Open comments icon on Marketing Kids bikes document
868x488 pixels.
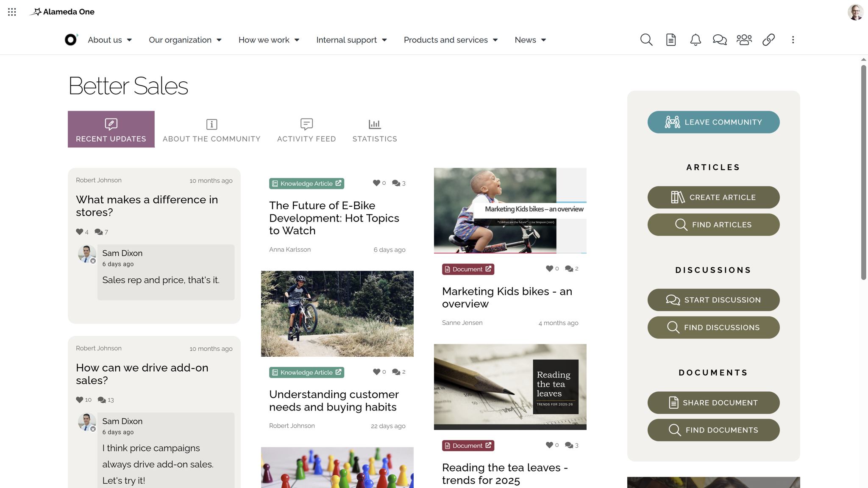pos(569,268)
